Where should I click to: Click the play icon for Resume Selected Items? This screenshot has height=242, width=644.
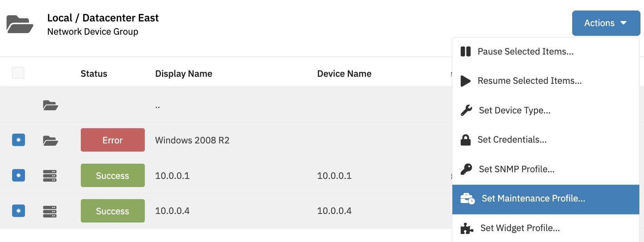465,81
